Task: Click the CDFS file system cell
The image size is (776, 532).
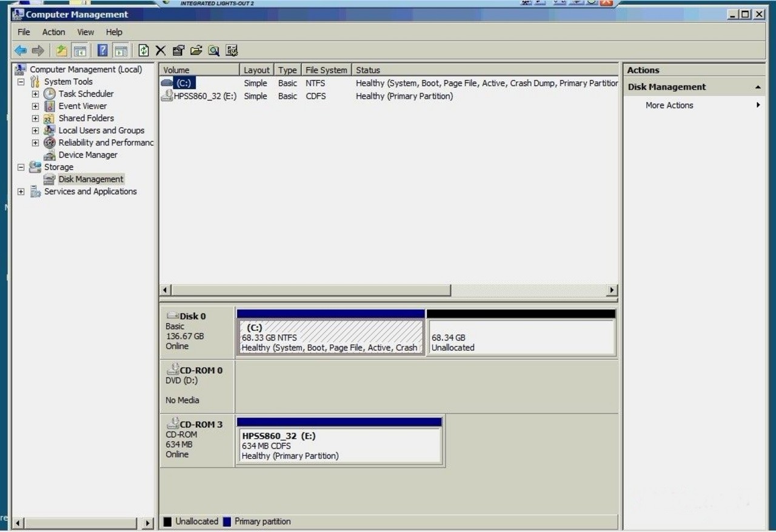Action: click(x=315, y=96)
